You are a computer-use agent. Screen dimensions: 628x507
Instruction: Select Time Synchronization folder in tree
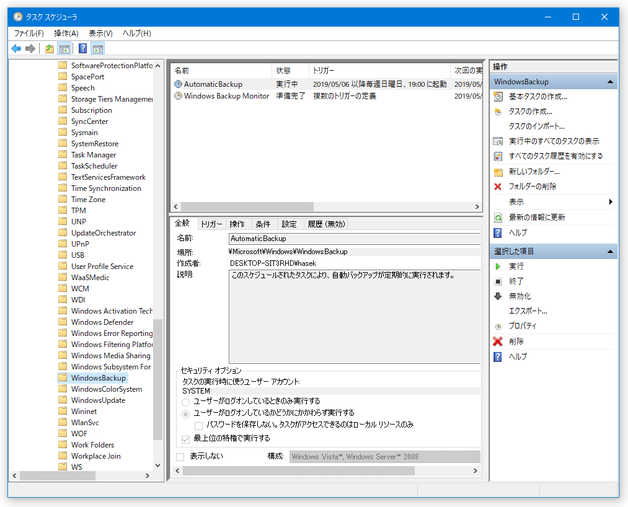coord(106,188)
